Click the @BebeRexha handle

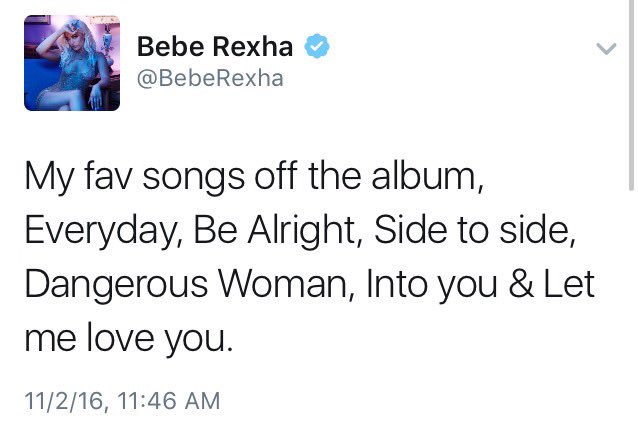(209, 78)
